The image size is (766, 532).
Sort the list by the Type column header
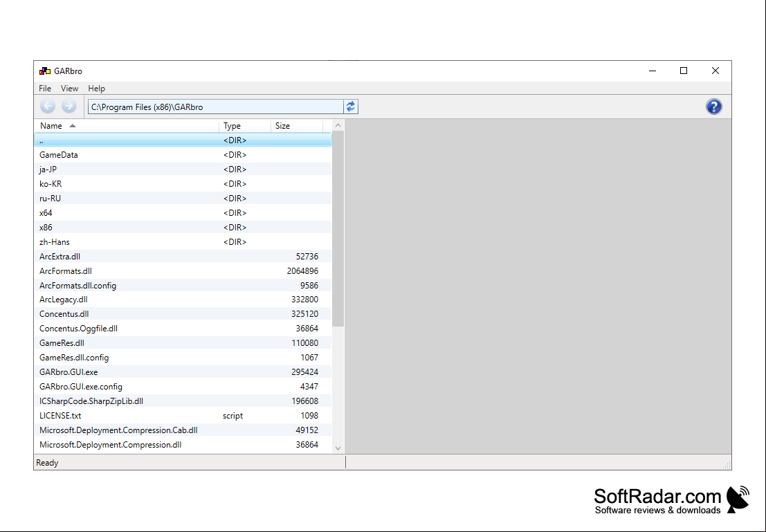(x=245, y=125)
